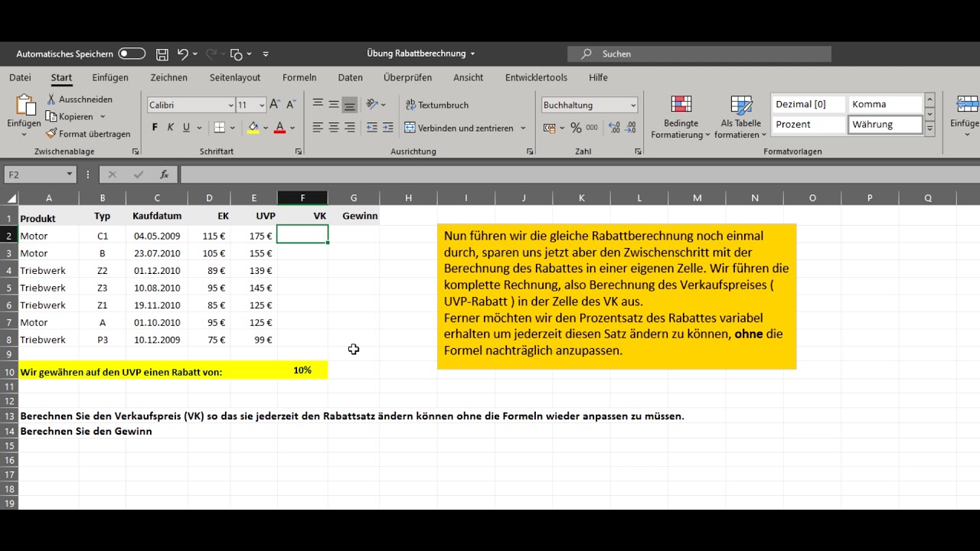
Task: Apply thousands separator 000 style
Action: 591,128
